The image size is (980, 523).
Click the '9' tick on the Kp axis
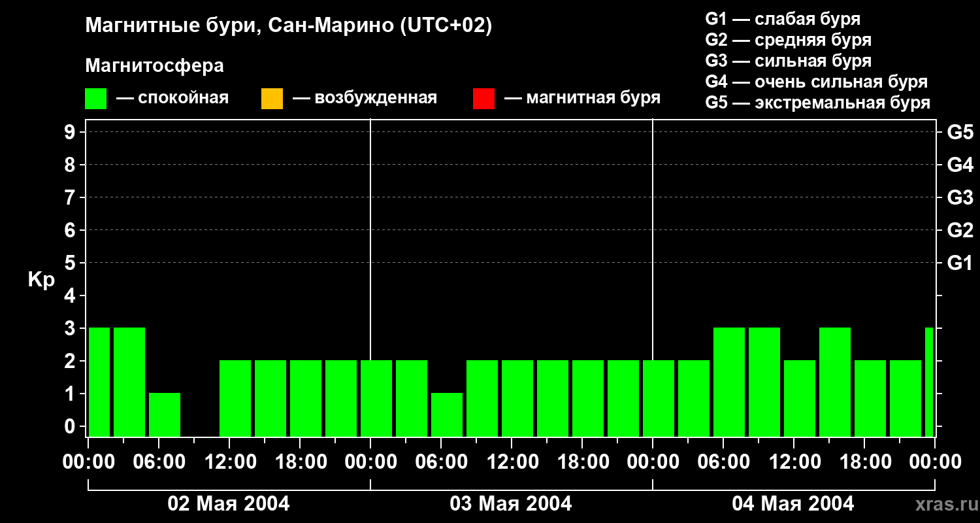[x=71, y=132]
